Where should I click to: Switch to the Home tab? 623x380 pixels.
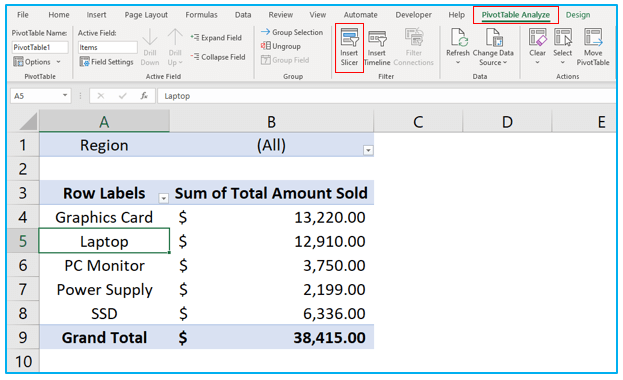[x=59, y=15]
